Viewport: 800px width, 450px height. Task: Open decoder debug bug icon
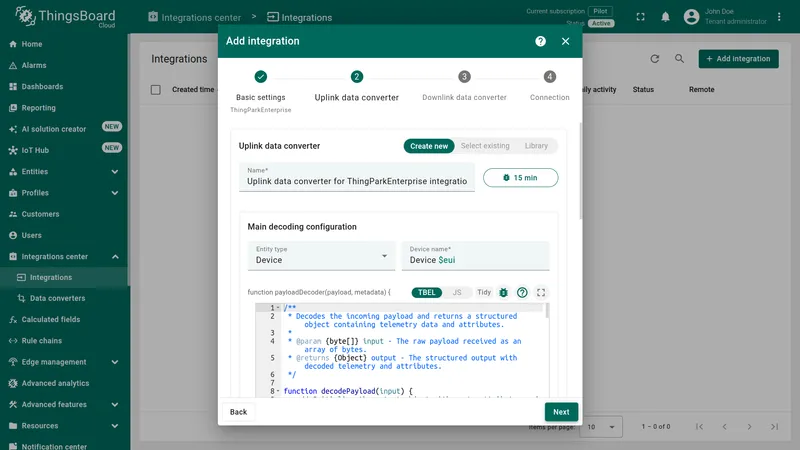[x=503, y=292]
